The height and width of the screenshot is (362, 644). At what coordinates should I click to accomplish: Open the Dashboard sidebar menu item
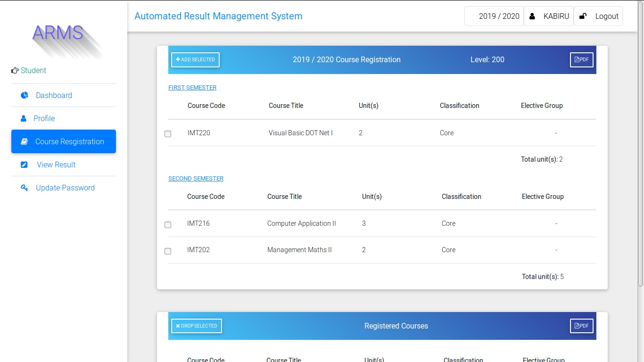(54, 95)
